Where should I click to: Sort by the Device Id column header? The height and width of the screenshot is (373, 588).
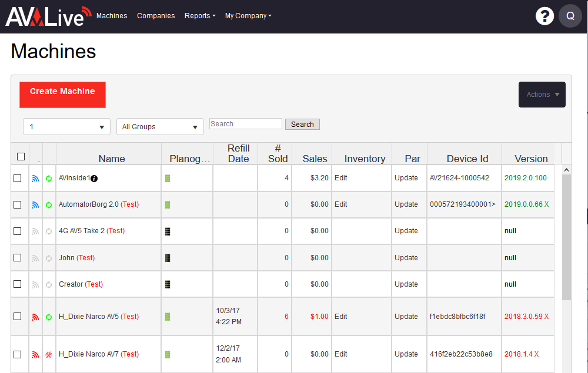click(x=467, y=159)
